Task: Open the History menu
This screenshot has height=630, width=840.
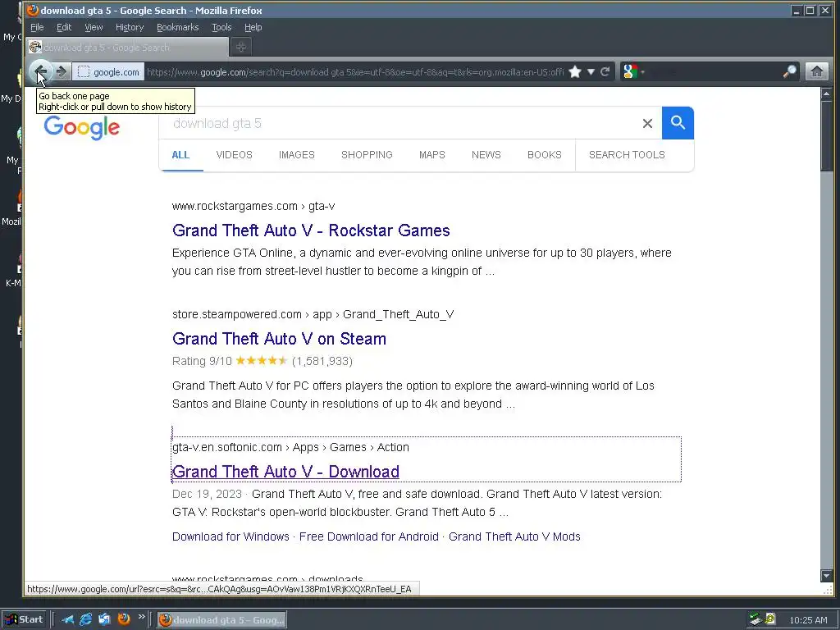Action: pos(129,27)
